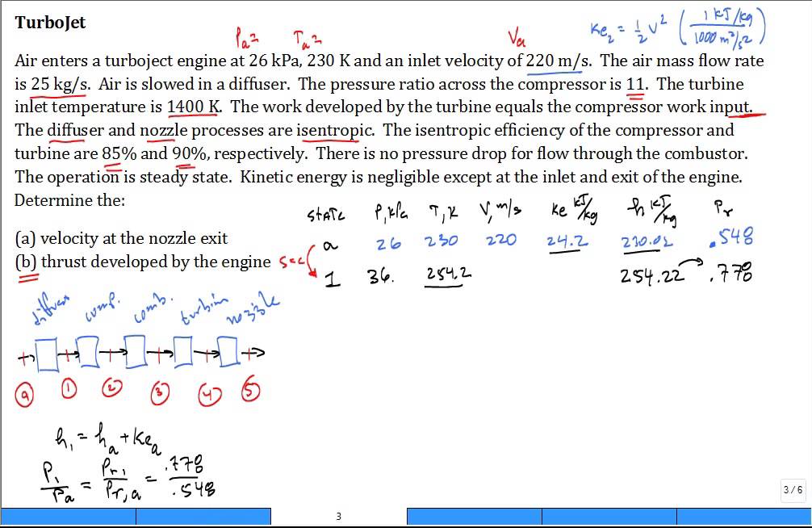Click the underlined '25 kg/s' mass flow rate
812x528 pixels.
60,83
